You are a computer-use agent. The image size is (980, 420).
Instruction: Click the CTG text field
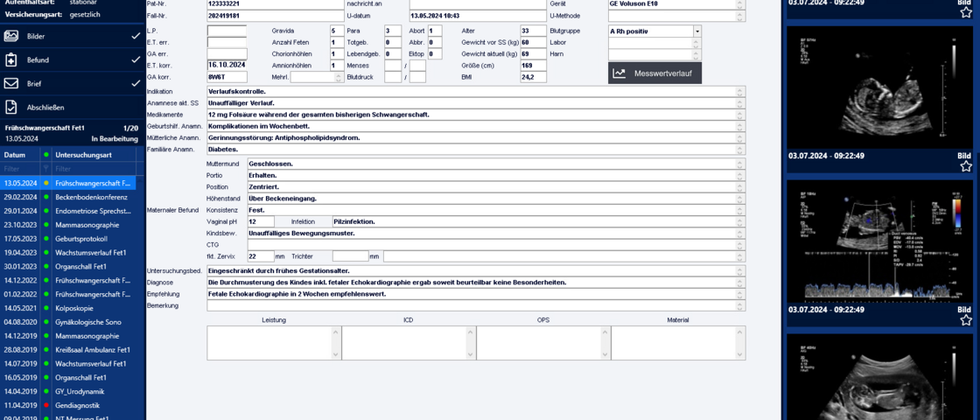(496, 244)
